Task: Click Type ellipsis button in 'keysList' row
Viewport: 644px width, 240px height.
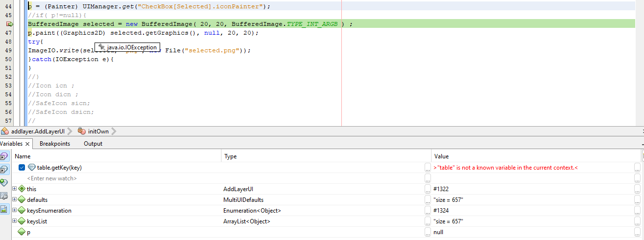Action: (x=428, y=221)
